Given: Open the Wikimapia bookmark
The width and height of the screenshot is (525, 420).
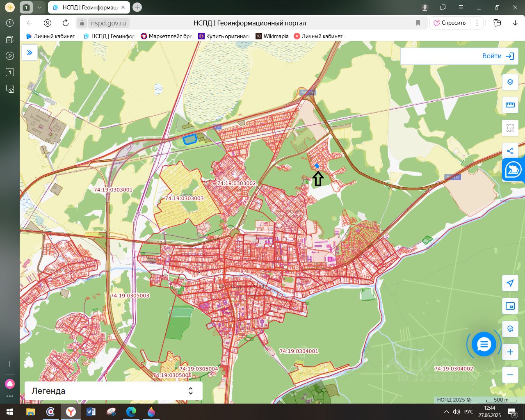Looking at the screenshot, I should point(272,36).
